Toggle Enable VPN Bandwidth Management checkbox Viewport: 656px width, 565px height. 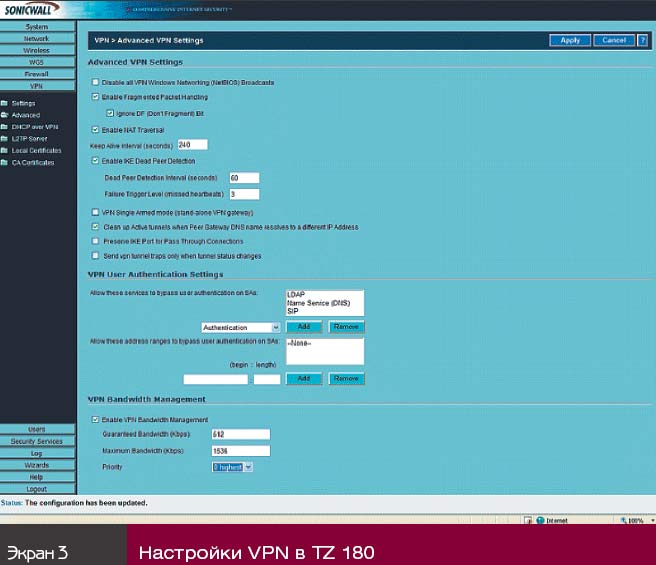[x=95, y=419]
